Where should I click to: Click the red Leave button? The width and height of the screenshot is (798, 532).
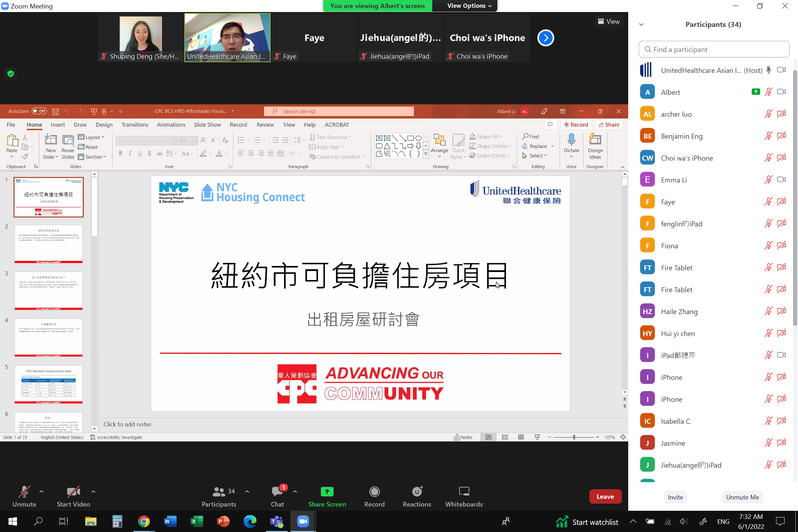click(x=605, y=496)
